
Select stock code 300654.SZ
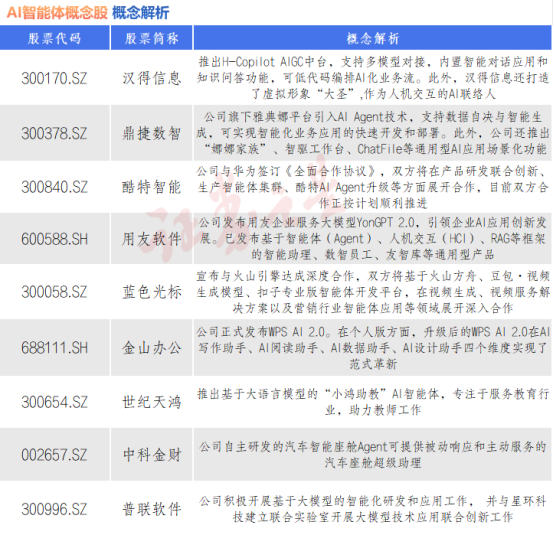pyautogui.click(x=54, y=402)
